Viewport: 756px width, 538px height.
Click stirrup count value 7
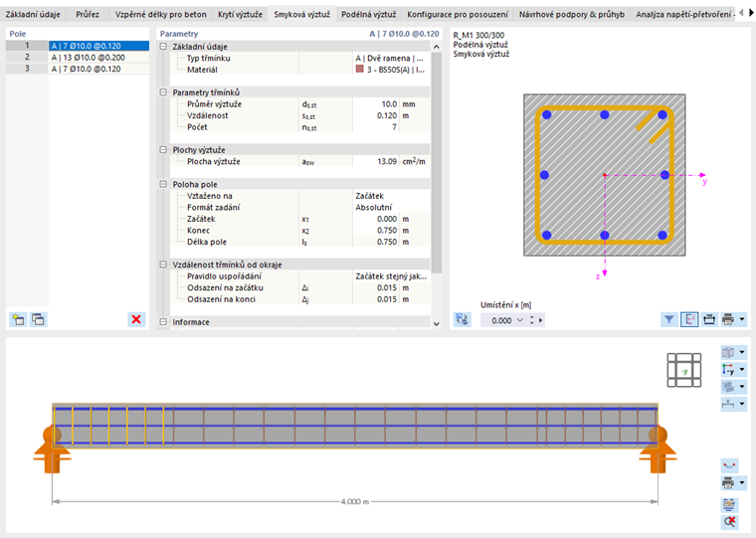[376, 127]
